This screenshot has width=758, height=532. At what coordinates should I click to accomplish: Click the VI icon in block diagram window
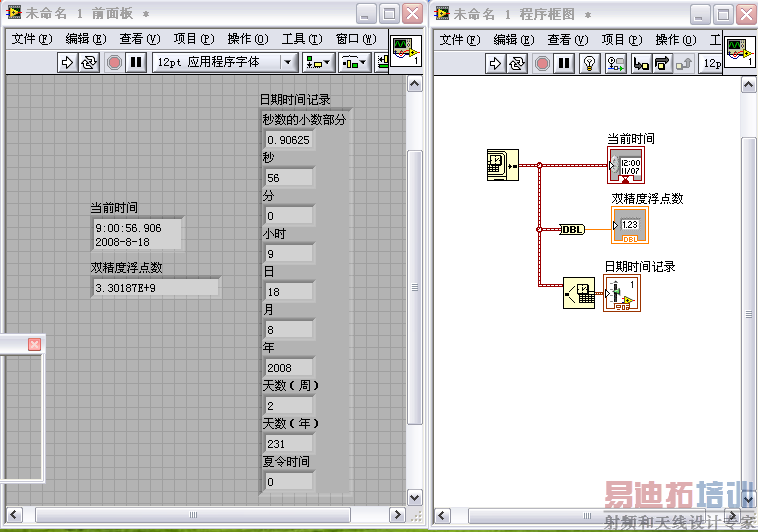(x=740, y=52)
